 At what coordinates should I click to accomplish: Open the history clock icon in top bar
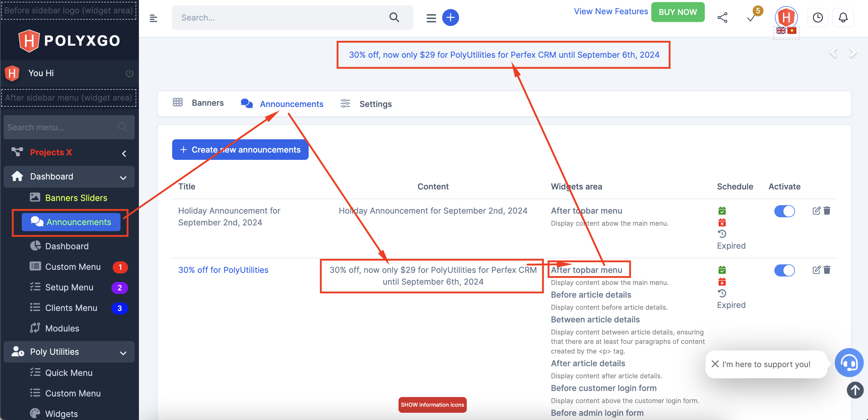tap(818, 17)
